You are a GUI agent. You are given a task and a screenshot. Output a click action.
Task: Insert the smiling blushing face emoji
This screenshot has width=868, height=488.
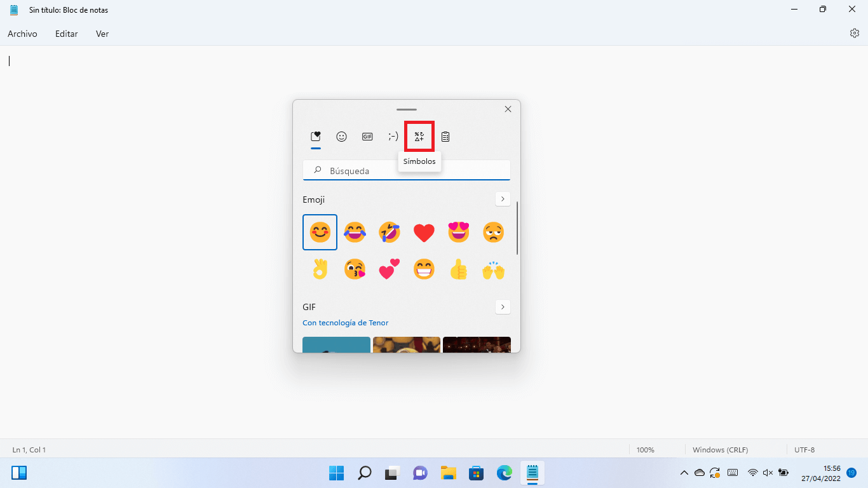[320, 233]
